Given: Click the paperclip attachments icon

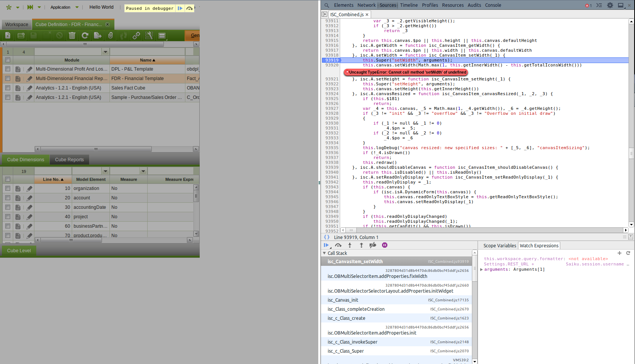Looking at the screenshot, I should coord(110,35).
